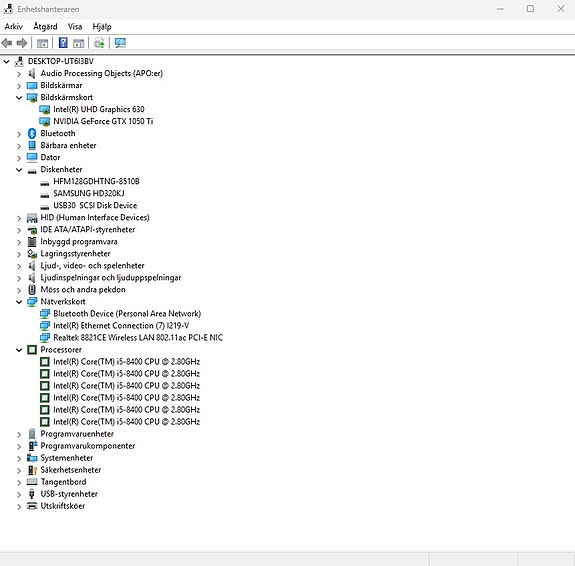Viewport: 575px width, 566px height.
Task: Collapse the Diskenheter category
Action: click(x=19, y=170)
